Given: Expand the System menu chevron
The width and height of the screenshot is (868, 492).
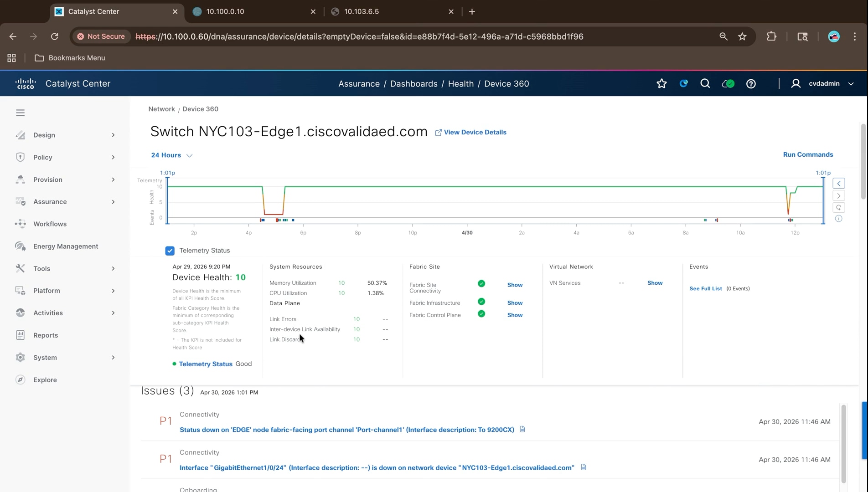Looking at the screenshot, I should tap(113, 358).
